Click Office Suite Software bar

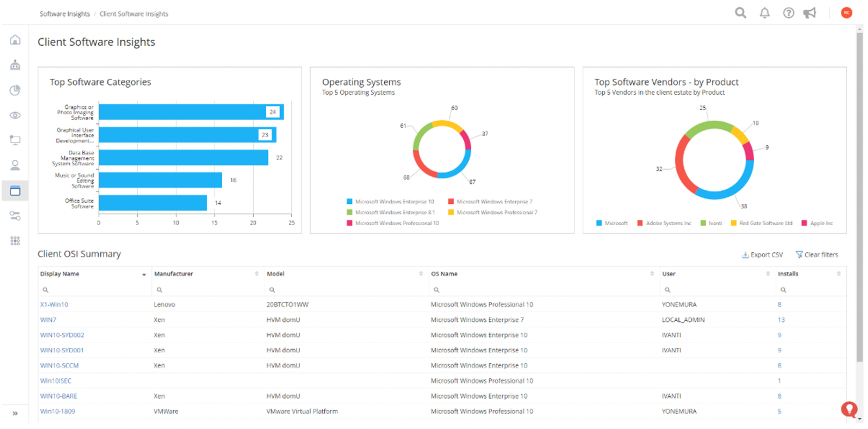coord(153,203)
